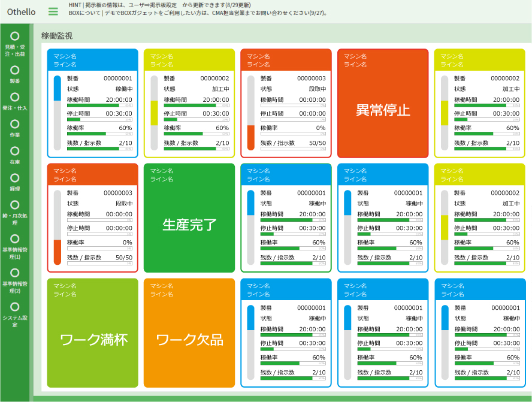Open the ワーク満杯 machine card
The width and height of the screenshot is (532, 402).
click(x=93, y=333)
